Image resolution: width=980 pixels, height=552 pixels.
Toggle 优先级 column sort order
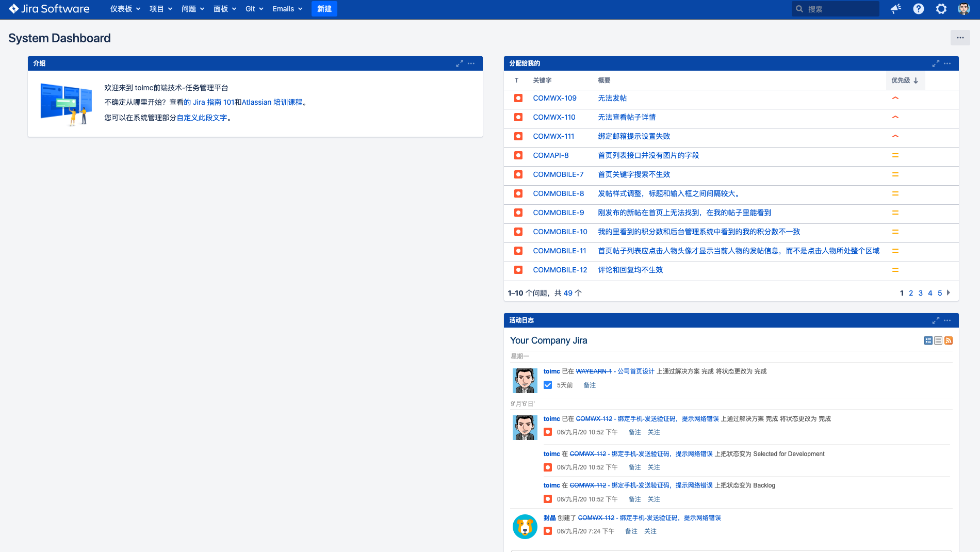[x=905, y=80]
